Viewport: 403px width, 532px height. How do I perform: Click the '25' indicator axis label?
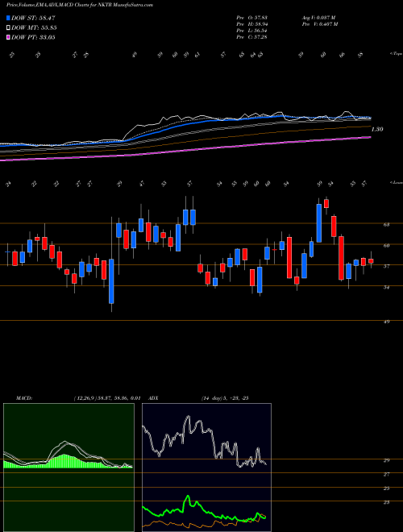[386, 488]
